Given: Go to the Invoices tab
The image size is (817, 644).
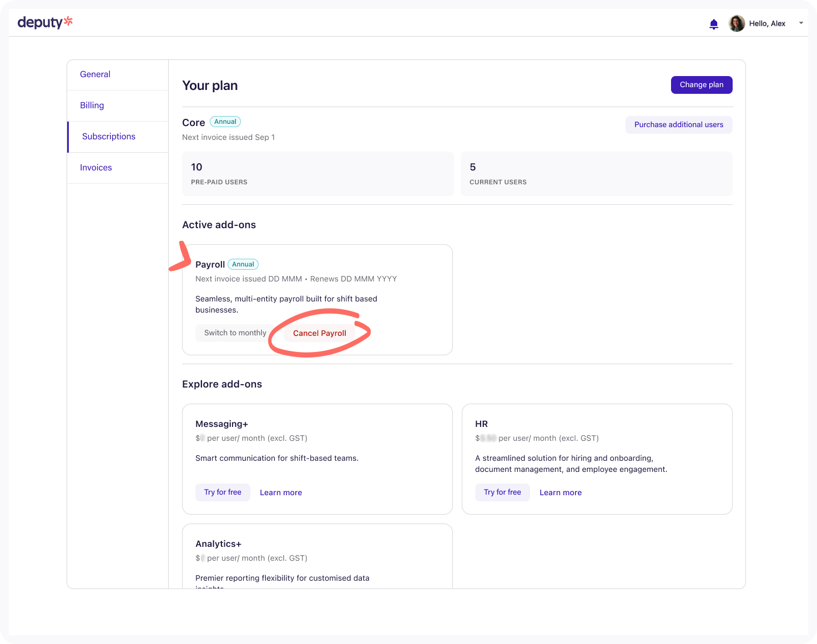Looking at the screenshot, I should tap(96, 168).
